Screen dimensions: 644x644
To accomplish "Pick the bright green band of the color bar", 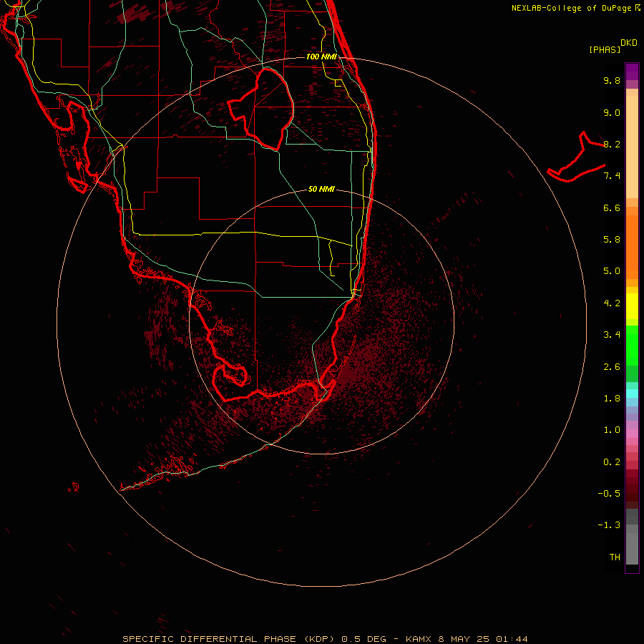I will 632,345.
